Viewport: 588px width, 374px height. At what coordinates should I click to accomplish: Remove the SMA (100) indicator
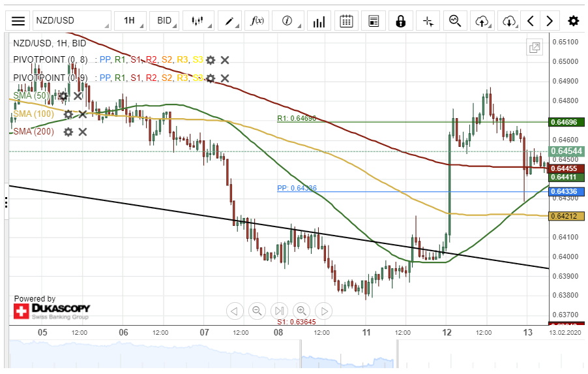click(83, 114)
